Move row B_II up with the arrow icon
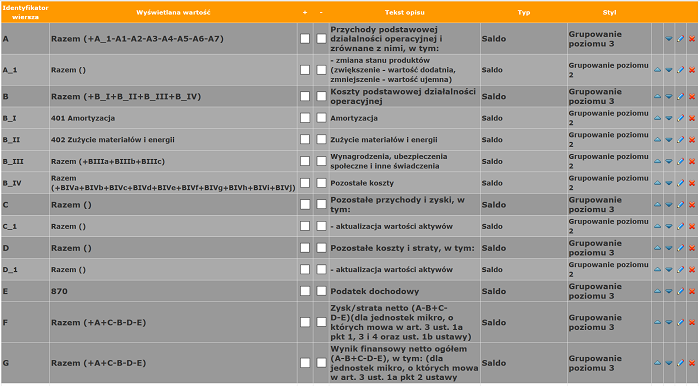 tap(657, 140)
